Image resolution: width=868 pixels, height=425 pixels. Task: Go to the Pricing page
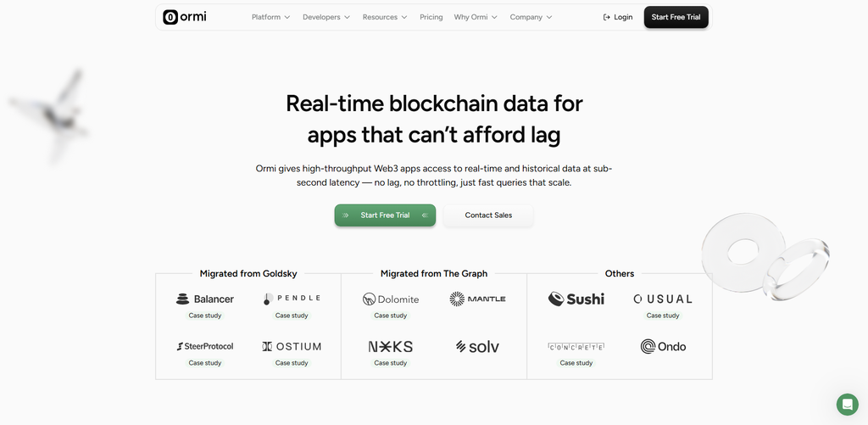[x=431, y=17]
